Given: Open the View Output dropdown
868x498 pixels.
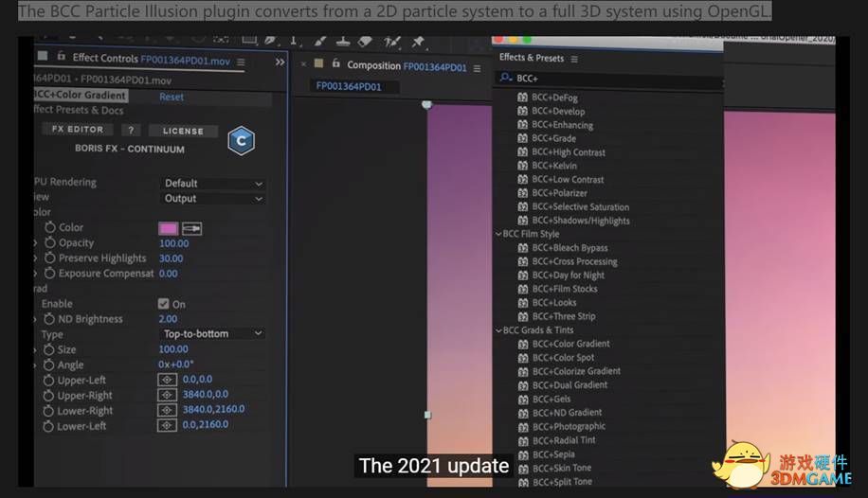Looking at the screenshot, I should click(213, 199).
